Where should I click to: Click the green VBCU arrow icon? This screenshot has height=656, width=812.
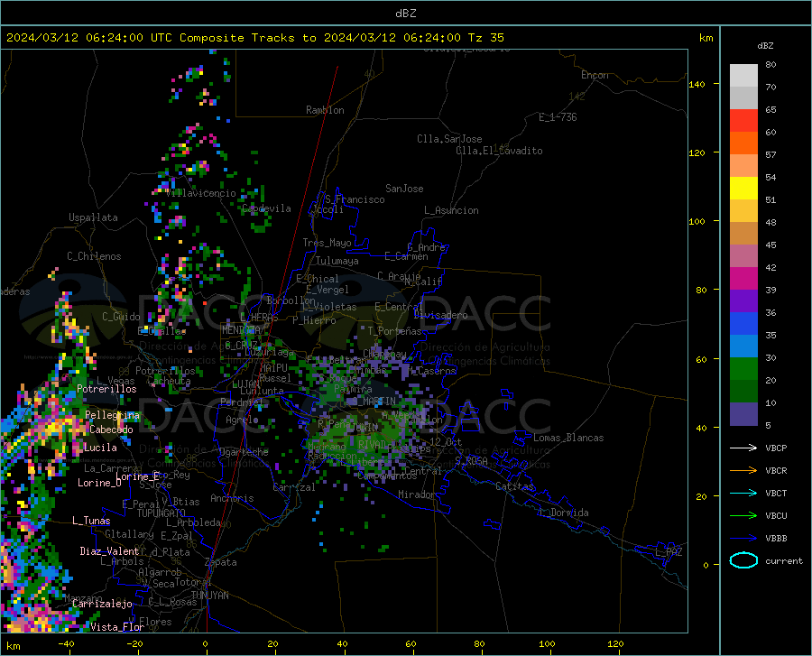[x=743, y=516]
